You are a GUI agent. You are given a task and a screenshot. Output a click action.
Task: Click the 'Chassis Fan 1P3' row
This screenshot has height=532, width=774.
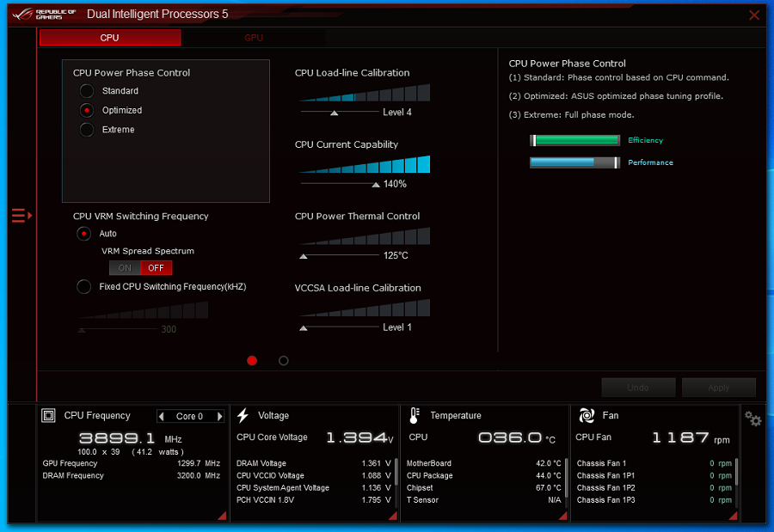tap(654, 500)
